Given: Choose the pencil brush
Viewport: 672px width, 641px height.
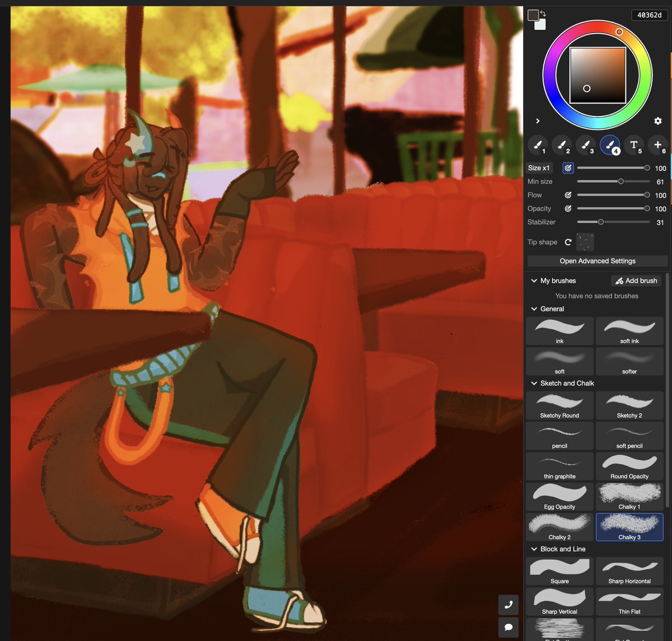Looking at the screenshot, I should point(559,436).
